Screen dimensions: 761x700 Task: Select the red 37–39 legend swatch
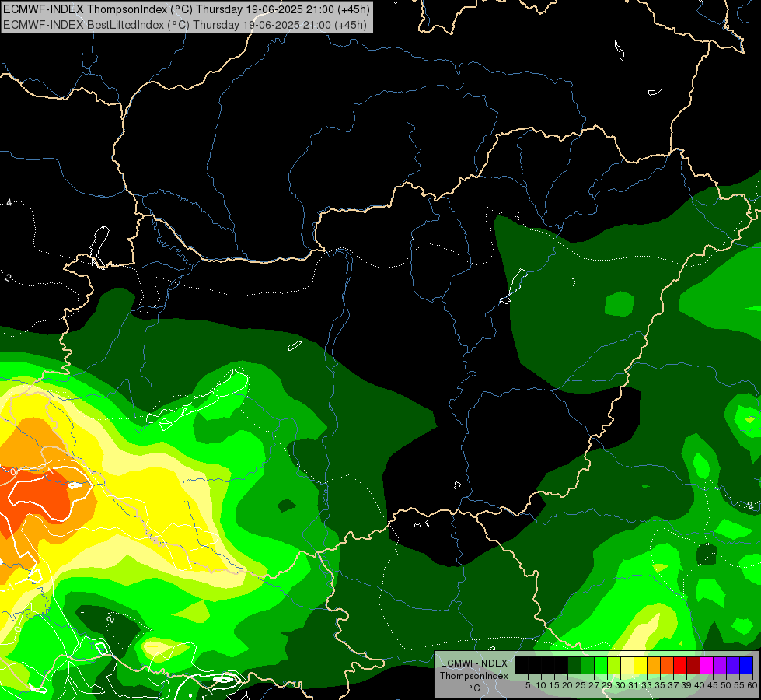(x=680, y=665)
